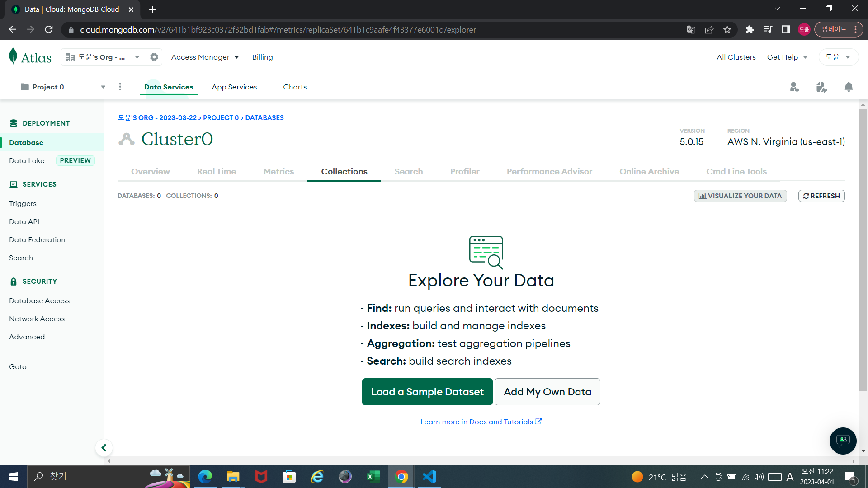Open the alerts bell icon

[849, 87]
